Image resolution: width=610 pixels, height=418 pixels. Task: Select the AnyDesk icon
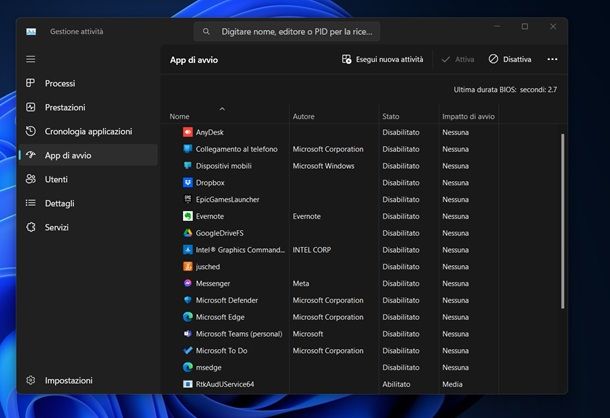[188, 132]
